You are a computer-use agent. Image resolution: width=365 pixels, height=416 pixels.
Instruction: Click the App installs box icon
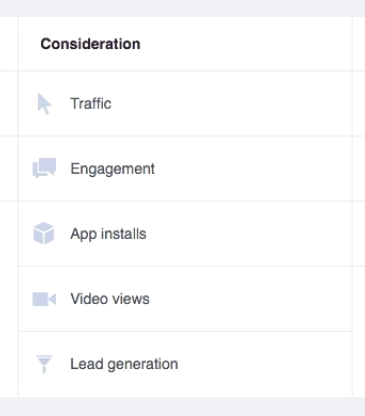(44, 233)
